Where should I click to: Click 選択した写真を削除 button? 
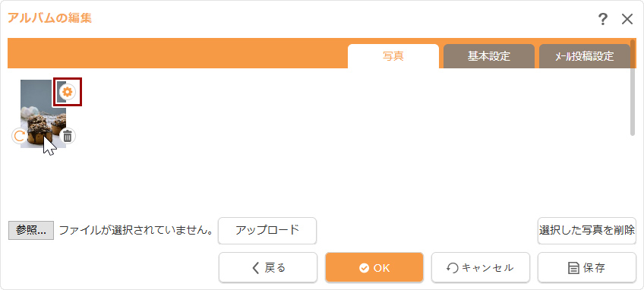tap(587, 231)
